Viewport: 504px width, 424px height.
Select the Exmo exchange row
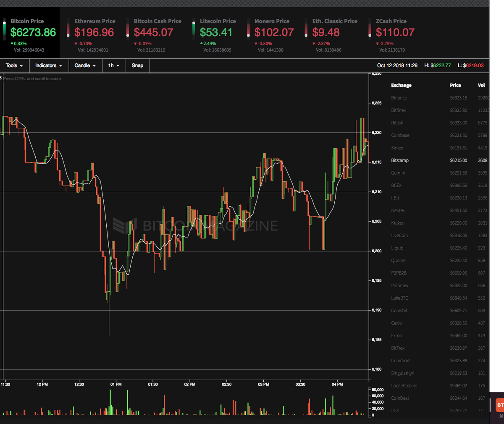click(440, 335)
